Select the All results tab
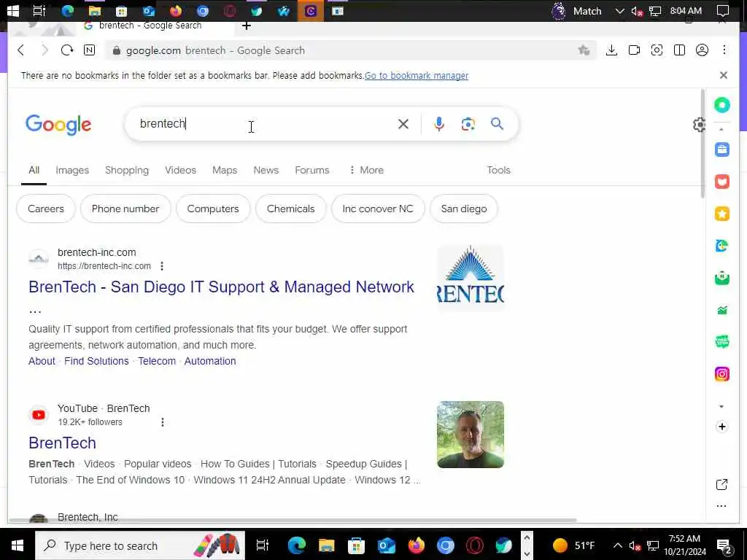Viewport: 747px width, 560px height. point(34,170)
